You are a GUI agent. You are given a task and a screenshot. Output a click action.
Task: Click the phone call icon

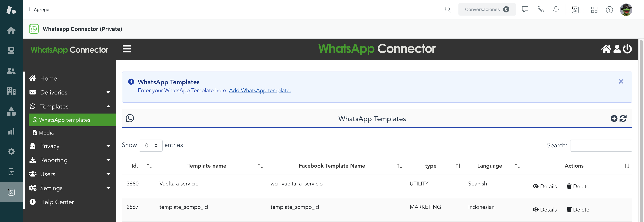click(541, 10)
